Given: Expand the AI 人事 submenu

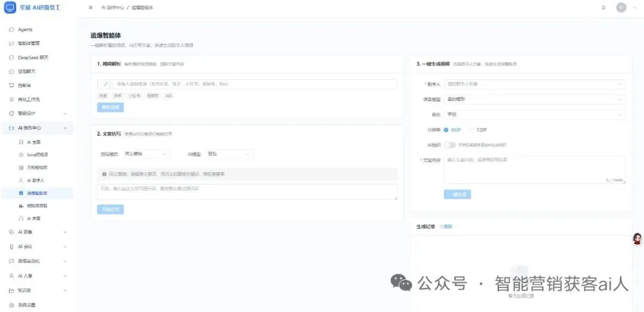Looking at the screenshot, I should click(65, 276).
